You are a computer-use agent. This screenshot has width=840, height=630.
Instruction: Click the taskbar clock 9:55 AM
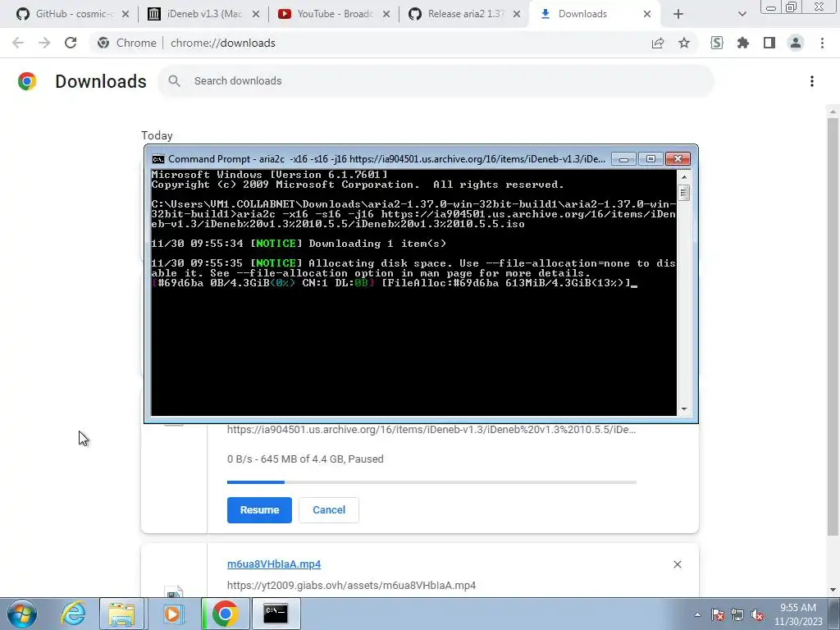coord(798,608)
